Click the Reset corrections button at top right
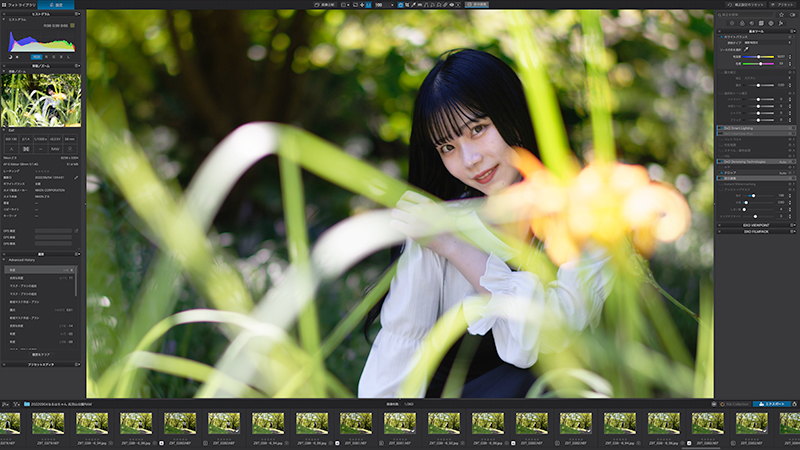 tap(746, 5)
